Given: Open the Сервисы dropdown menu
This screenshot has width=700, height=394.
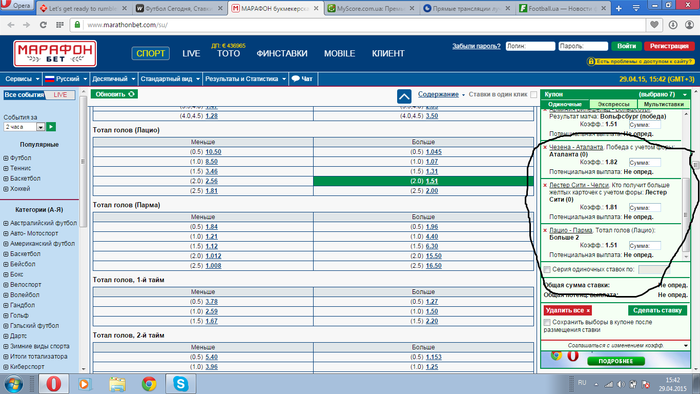Looking at the screenshot, I should pos(22,79).
